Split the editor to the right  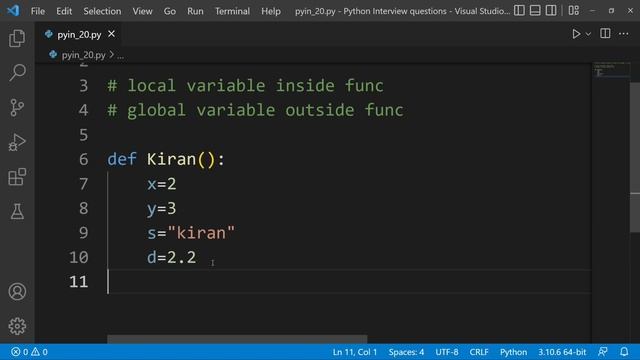(605, 34)
